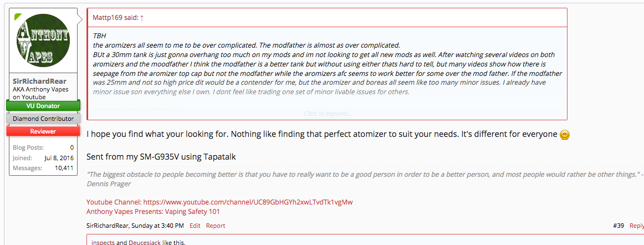Reply to this post
Image resolution: width=644 pixels, height=245 pixels.
(637, 226)
